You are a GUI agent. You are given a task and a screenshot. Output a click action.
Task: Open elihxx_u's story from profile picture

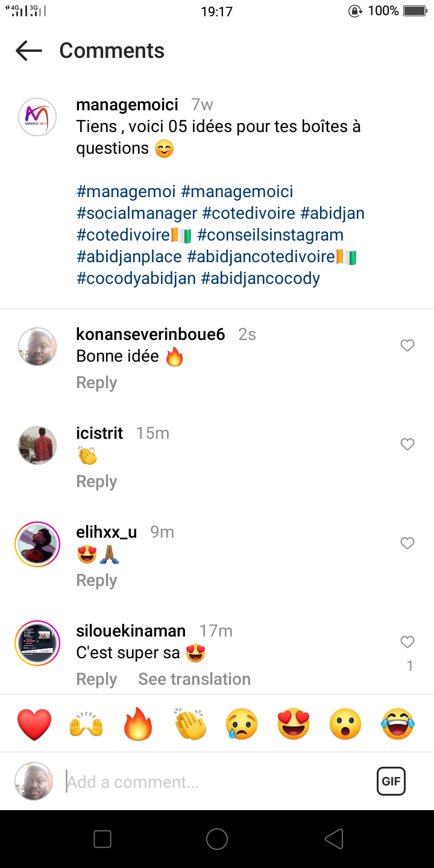tap(37, 544)
